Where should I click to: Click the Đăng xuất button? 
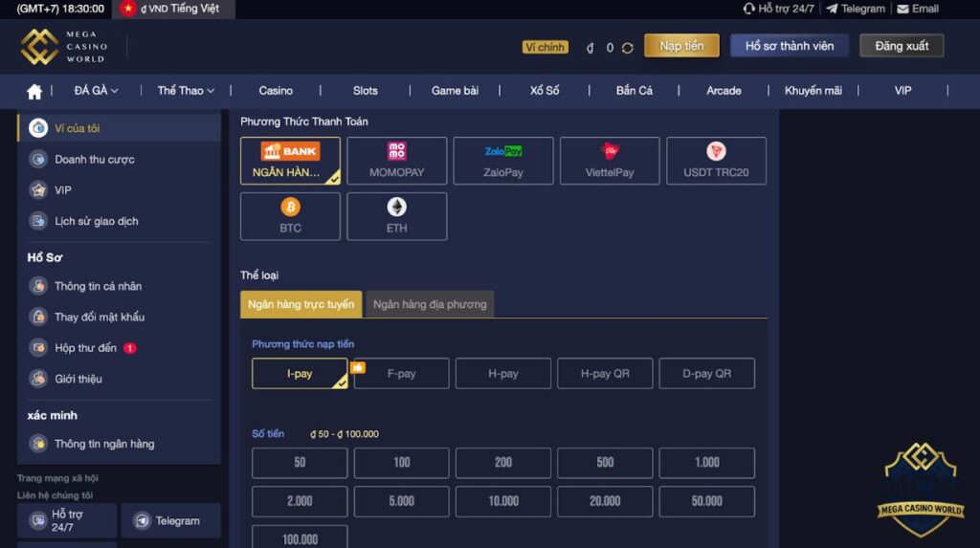pos(902,46)
